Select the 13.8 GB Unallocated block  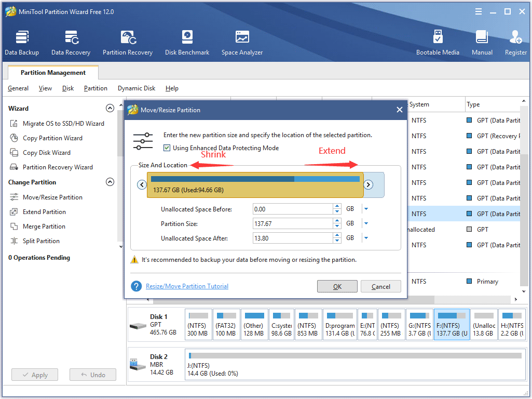(x=484, y=325)
